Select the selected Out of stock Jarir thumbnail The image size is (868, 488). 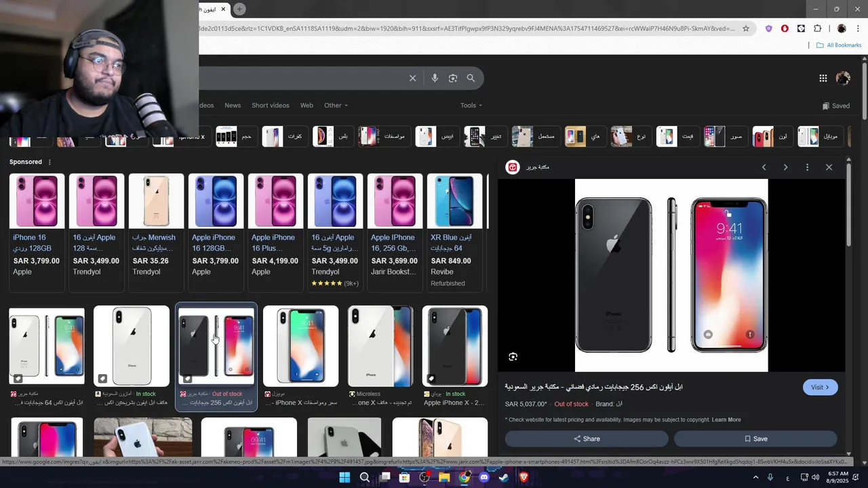point(216,357)
